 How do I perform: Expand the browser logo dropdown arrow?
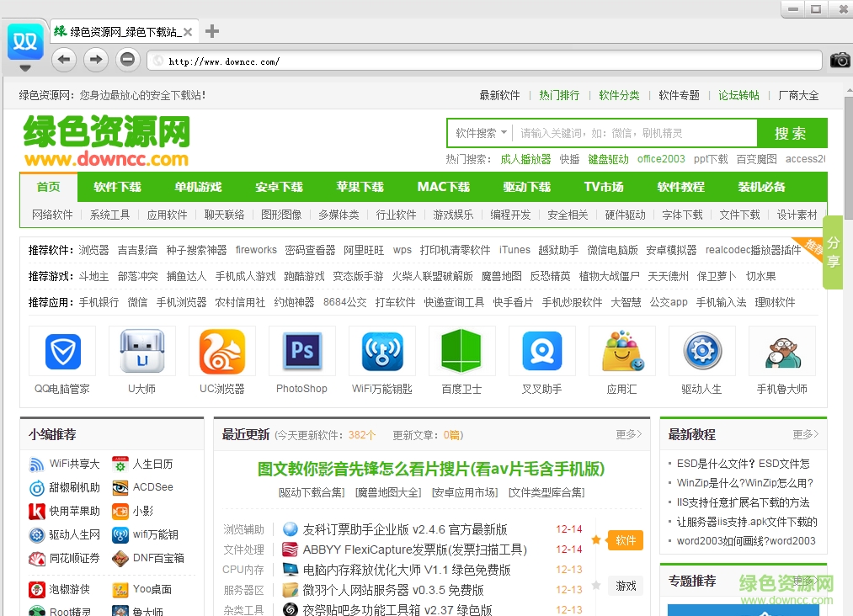(25, 67)
